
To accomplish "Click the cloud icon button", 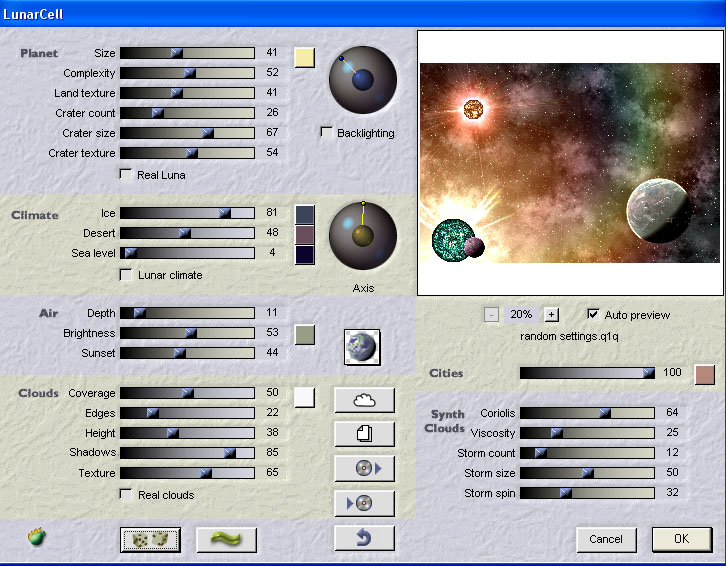I will coord(364,400).
